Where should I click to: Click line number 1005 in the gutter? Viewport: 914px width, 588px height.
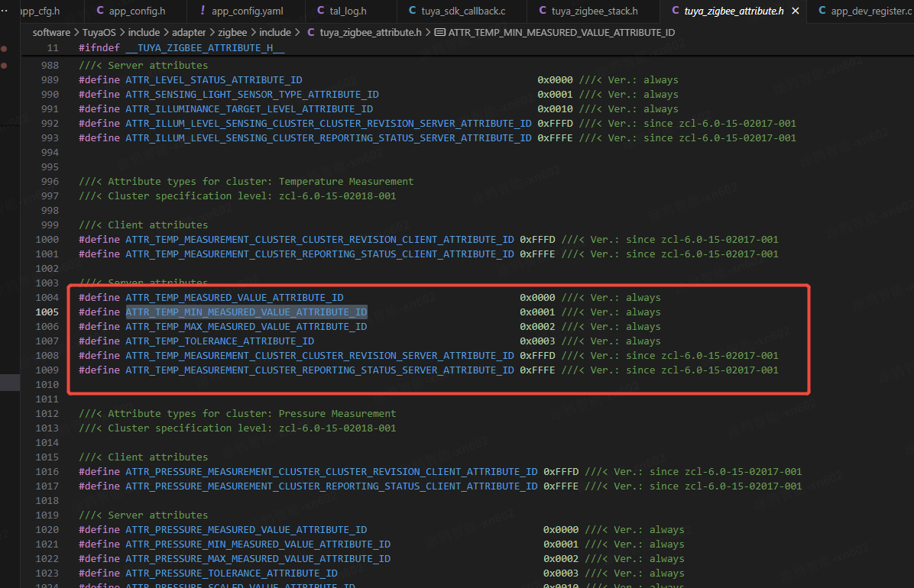47,312
